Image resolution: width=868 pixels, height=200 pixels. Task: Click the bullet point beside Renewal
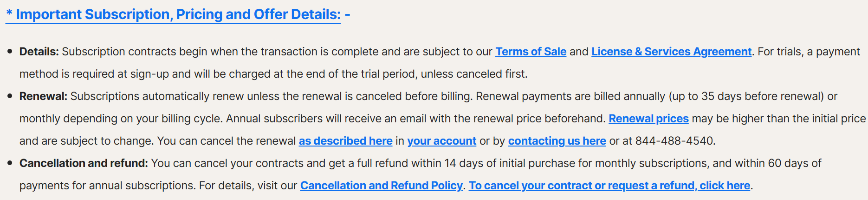[10, 96]
